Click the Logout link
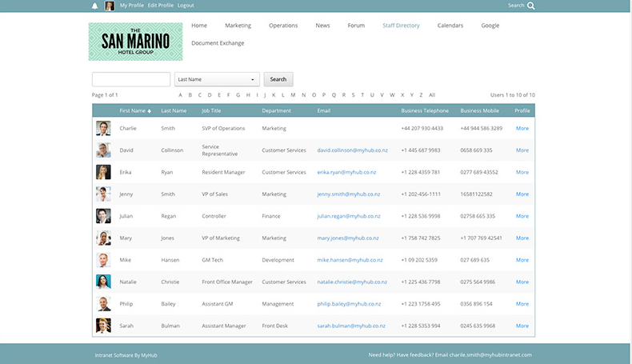The image size is (632, 364). 186,6
